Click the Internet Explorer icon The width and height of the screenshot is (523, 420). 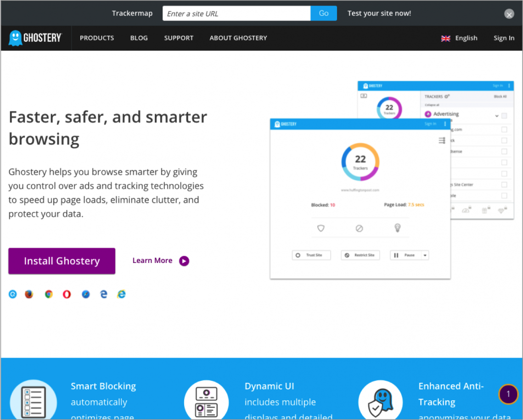(x=121, y=294)
